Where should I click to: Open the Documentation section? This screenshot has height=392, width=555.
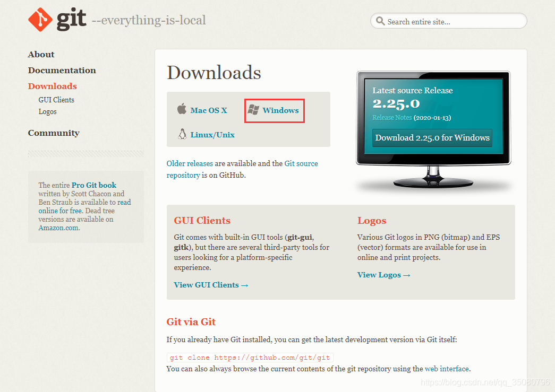62,71
